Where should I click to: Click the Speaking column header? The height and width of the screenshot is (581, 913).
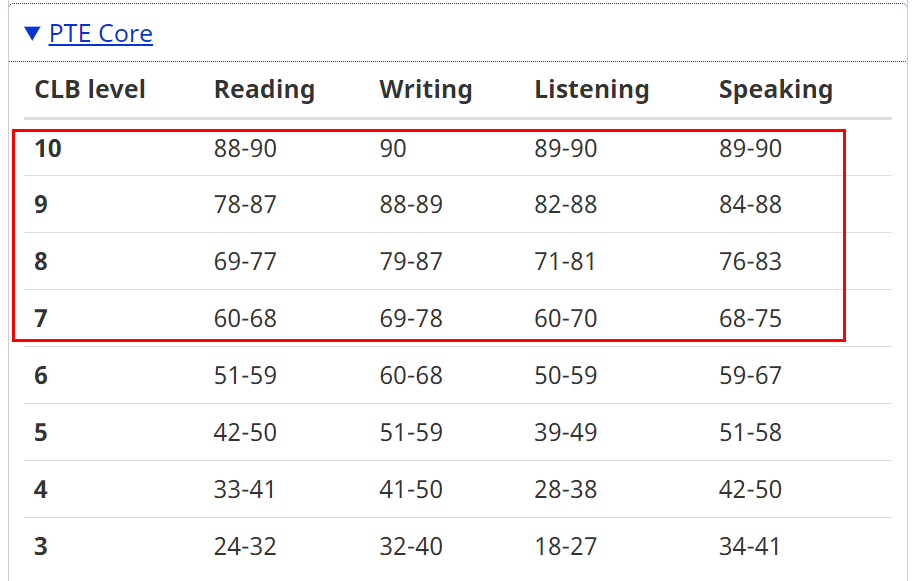(775, 90)
